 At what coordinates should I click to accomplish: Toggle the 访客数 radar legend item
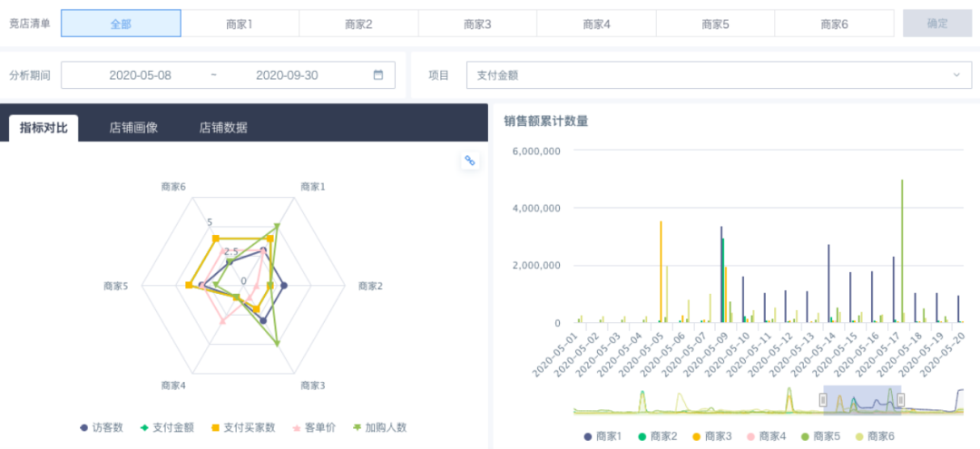tap(102, 428)
